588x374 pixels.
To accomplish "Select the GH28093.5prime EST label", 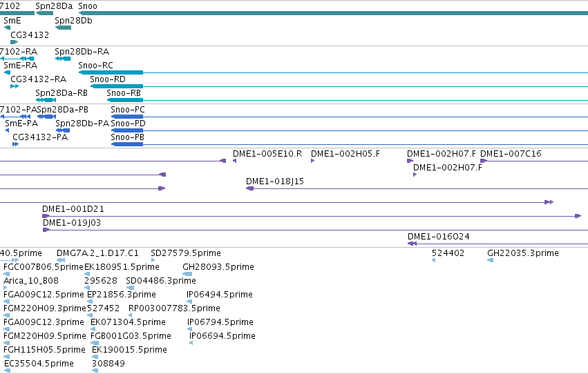I will coord(218,267).
